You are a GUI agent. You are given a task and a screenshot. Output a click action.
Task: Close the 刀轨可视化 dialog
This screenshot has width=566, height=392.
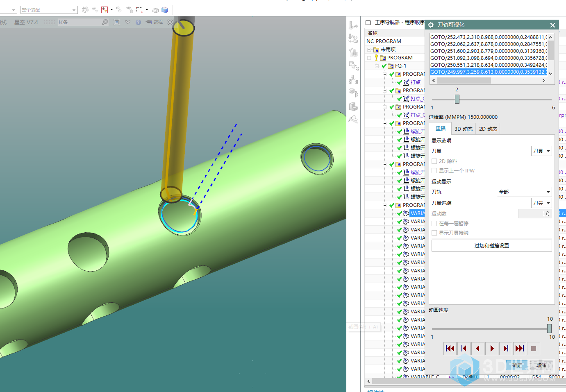tap(552, 25)
